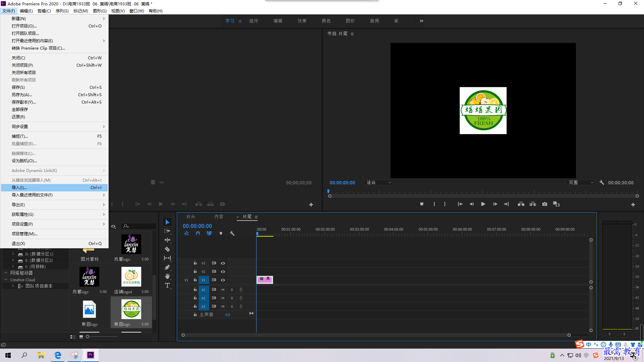
Task: Adjust project thumbnail zoom slider
Action: pyautogui.click(x=88, y=337)
